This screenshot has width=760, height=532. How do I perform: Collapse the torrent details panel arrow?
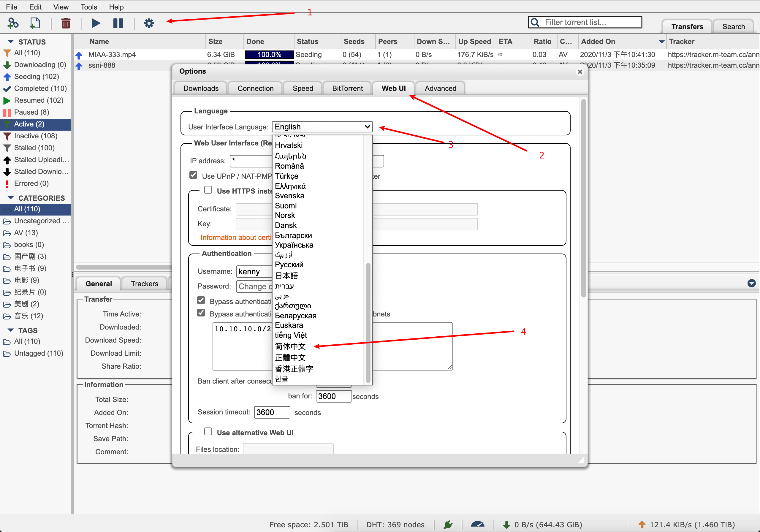click(752, 283)
